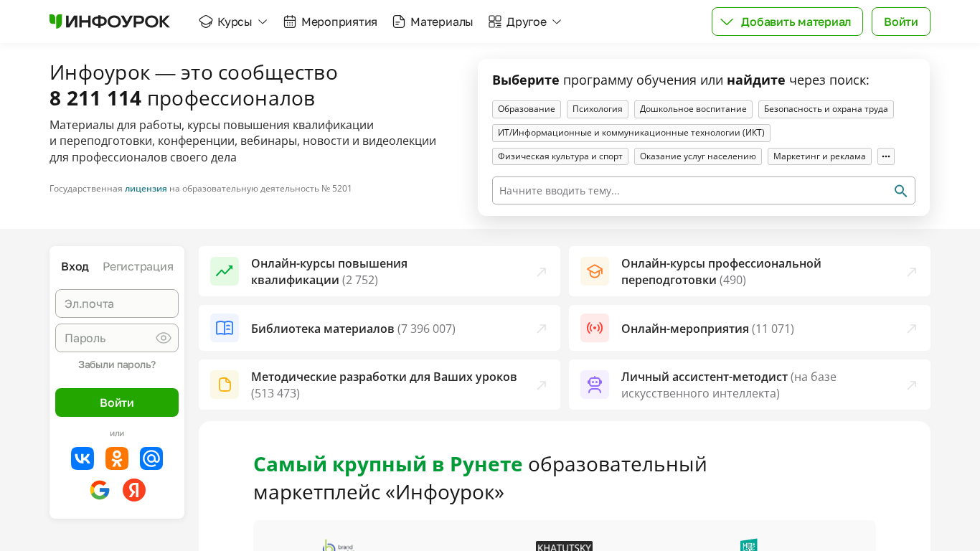Show more program tags via ellipsis button

(x=886, y=156)
